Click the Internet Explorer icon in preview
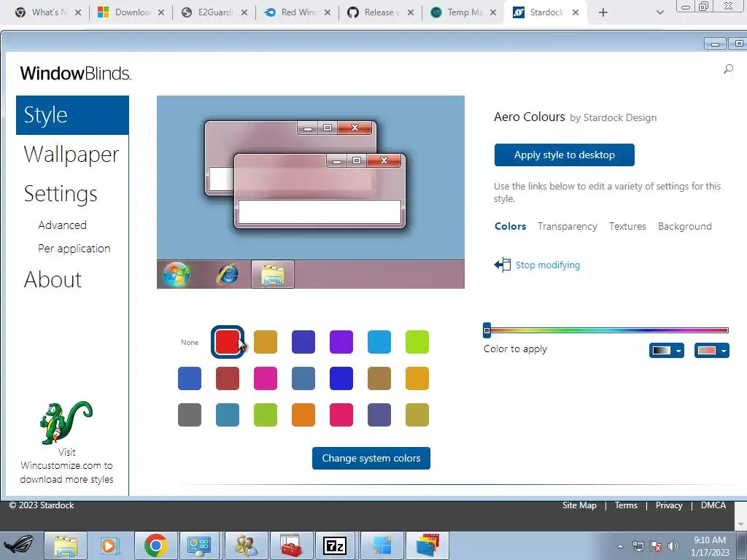747x560 pixels. 228,274
